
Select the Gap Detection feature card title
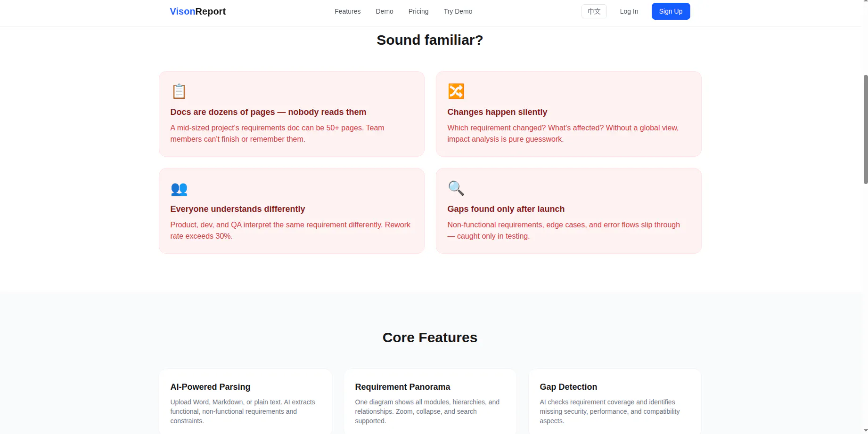[568, 387]
